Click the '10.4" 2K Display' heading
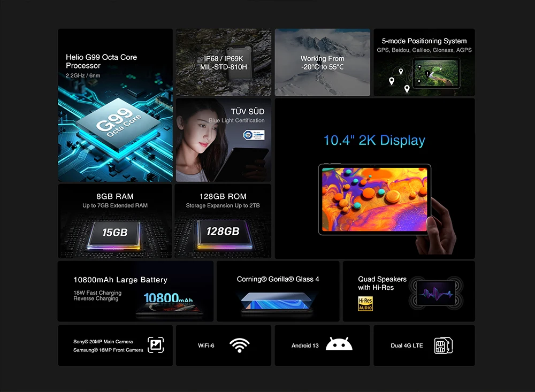Image resolution: width=535 pixels, height=392 pixels. 374,140
